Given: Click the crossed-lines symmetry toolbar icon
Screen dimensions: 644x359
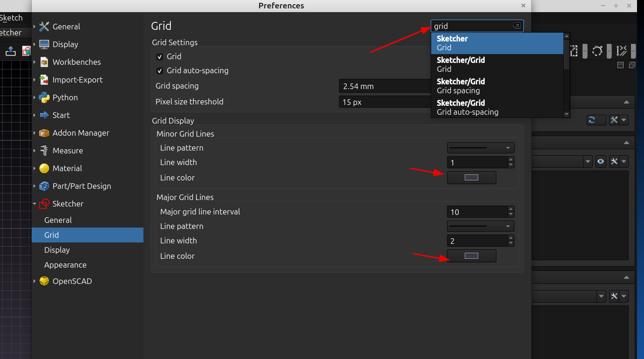Looking at the screenshot, I should pyautogui.click(x=622, y=51).
